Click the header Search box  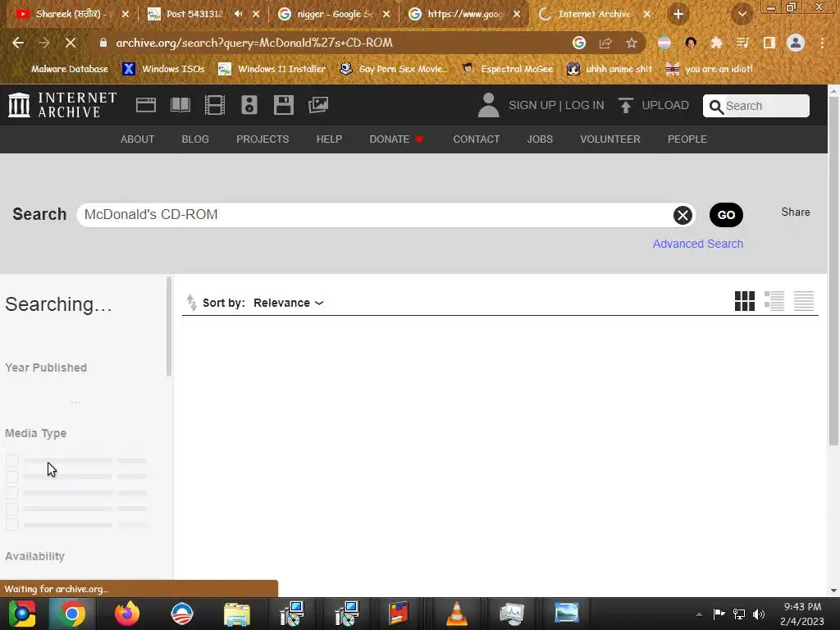(756, 106)
